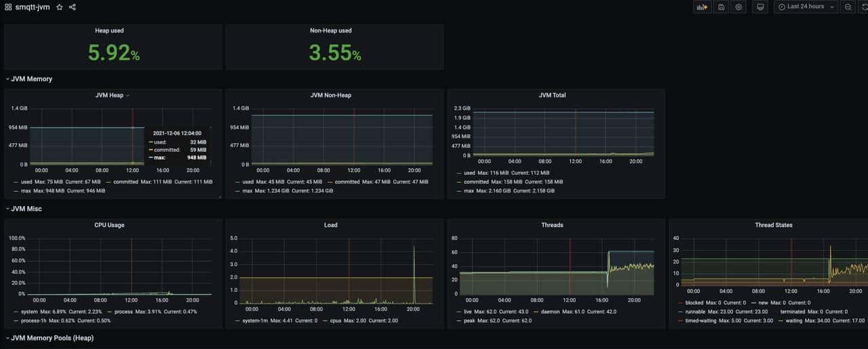Screen dimensions: 868x349
Task: Collapse the JVM Memory row
Action: 31,79
